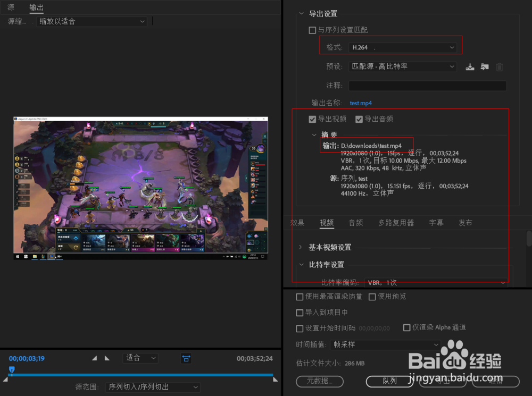Screen dimensions: 532x396
Task: Click the save preset icon
Action: pyautogui.click(x=470, y=67)
